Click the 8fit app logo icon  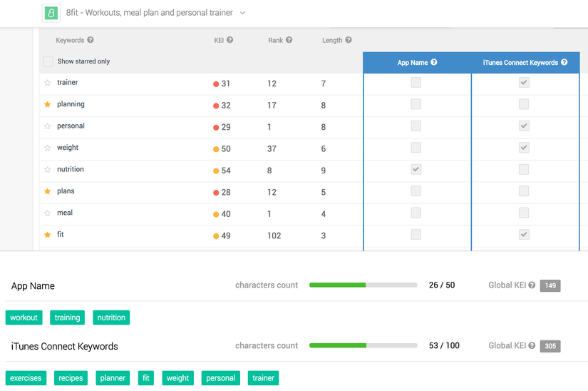coord(51,13)
